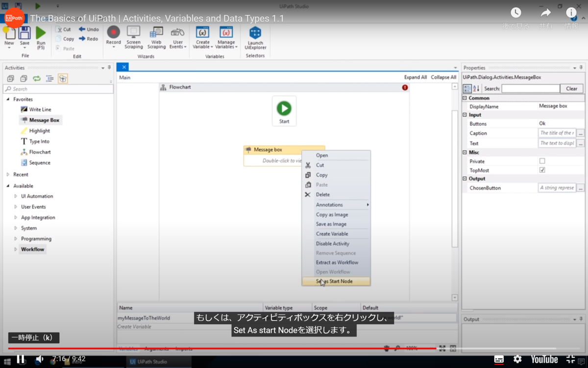Exit full screen on the video player
Viewport: 588px width, 368px height.
click(x=571, y=359)
